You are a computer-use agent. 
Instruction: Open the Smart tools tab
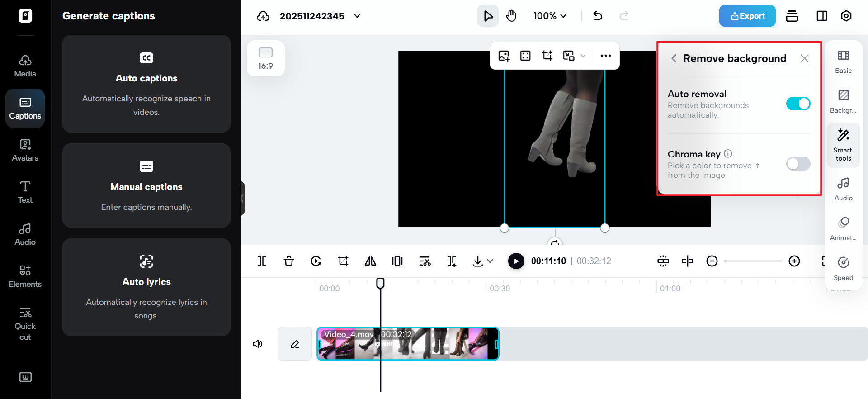[x=844, y=145]
